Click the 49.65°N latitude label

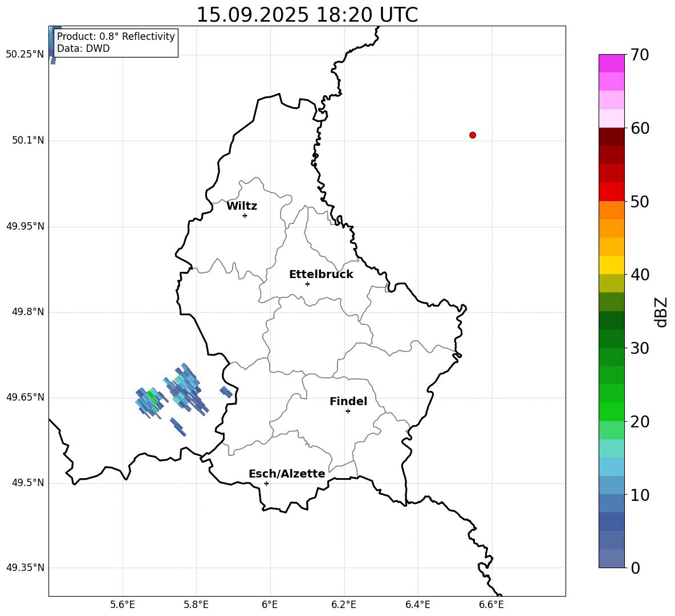(x=25, y=397)
